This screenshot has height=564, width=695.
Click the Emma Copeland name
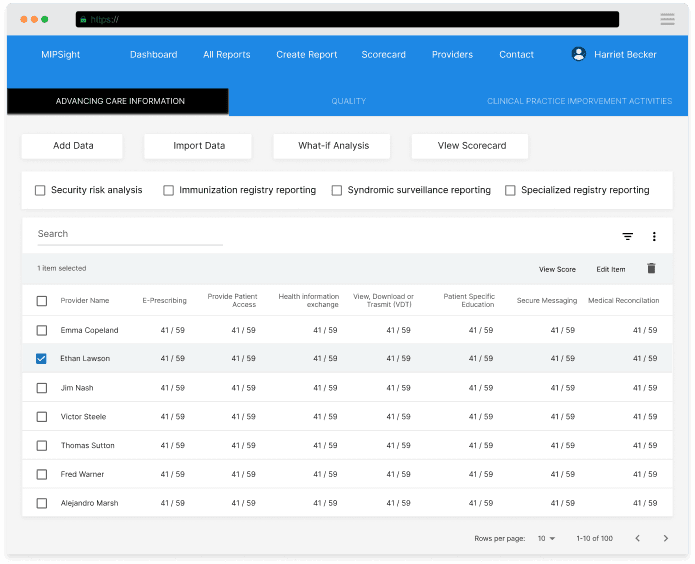[x=89, y=330]
